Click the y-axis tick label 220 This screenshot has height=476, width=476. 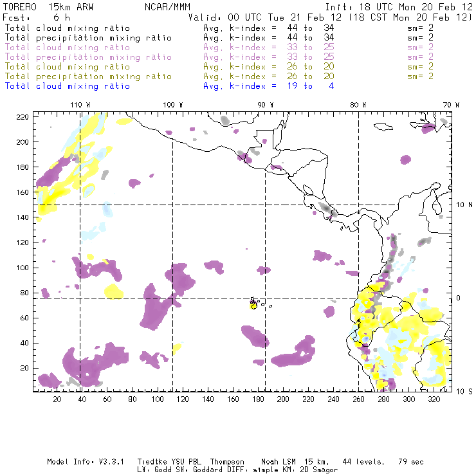24,117
